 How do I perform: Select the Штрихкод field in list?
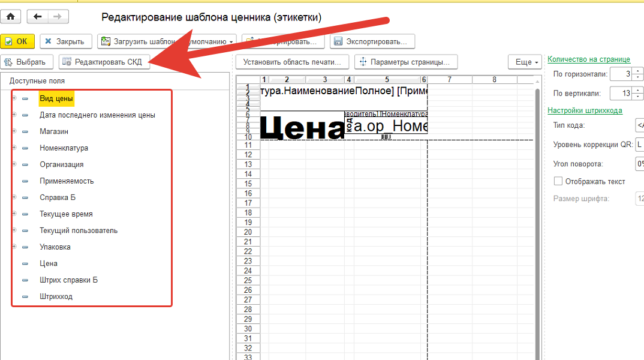tap(56, 296)
